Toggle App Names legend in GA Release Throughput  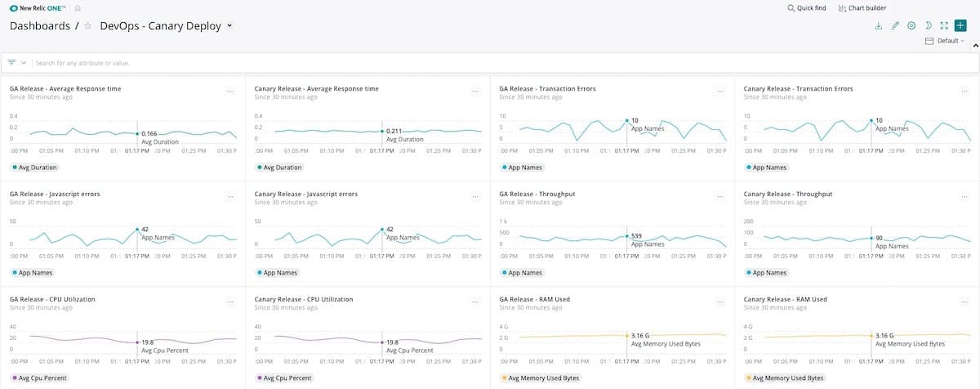[x=521, y=273]
